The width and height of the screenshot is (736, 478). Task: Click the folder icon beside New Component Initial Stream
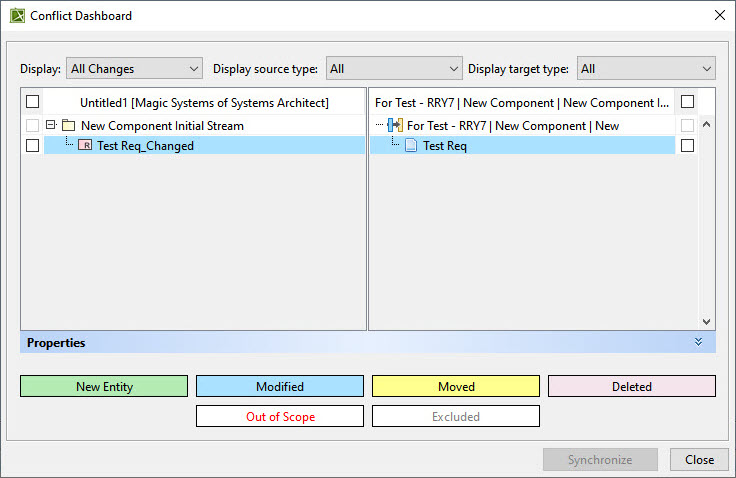pos(69,125)
